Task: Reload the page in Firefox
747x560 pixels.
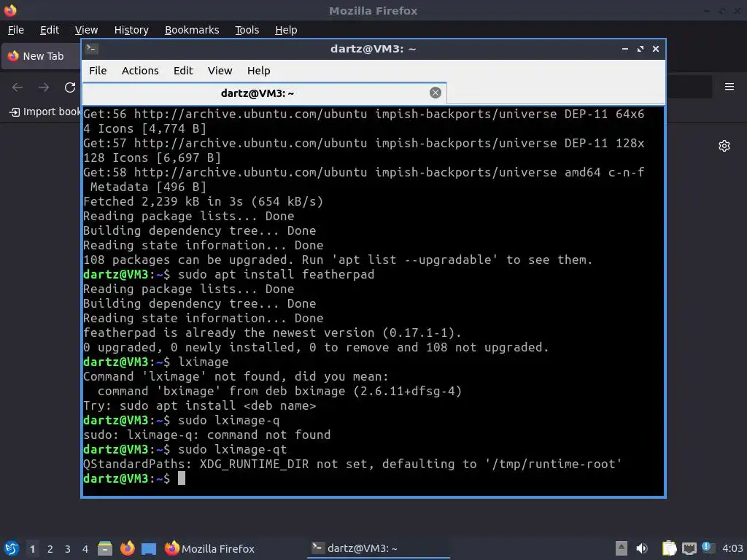Action: [x=70, y=87]
